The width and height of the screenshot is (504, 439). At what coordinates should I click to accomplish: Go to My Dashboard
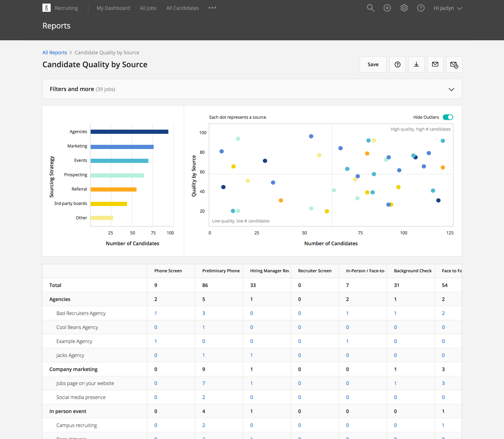click(113, 8)
